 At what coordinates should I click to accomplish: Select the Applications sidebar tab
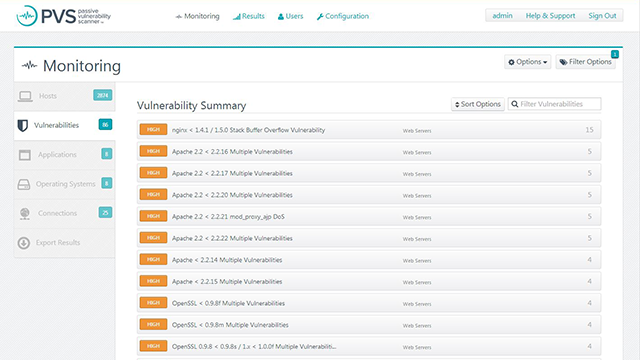tap(64, 155)
